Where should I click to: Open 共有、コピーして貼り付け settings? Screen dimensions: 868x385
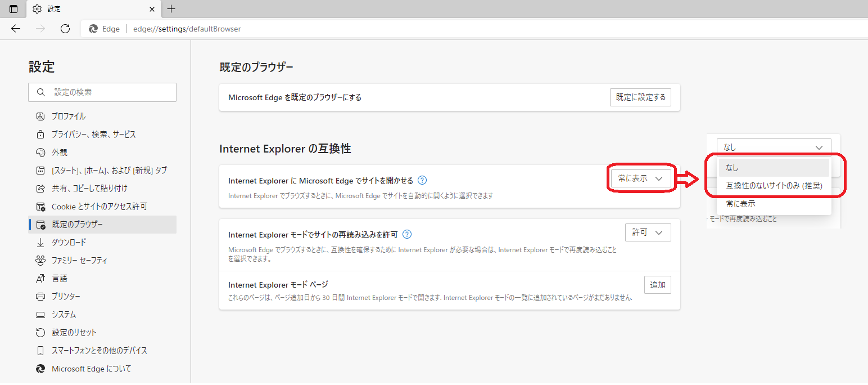tap(102, 189)
